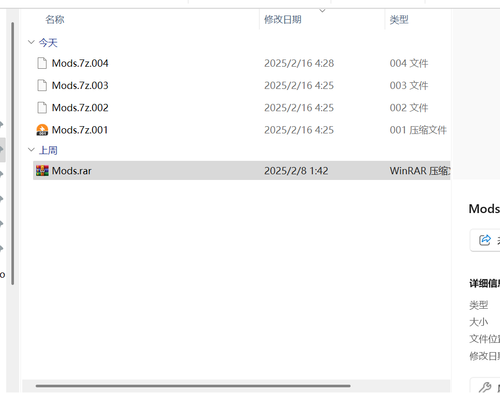500x393 pixels.
Task: Click the orange Mods.7z.001 archive icon
Action: (42, 130)
